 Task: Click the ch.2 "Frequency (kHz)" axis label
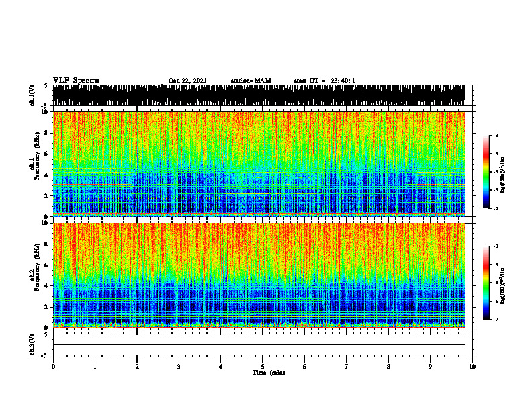click(37, 267)
